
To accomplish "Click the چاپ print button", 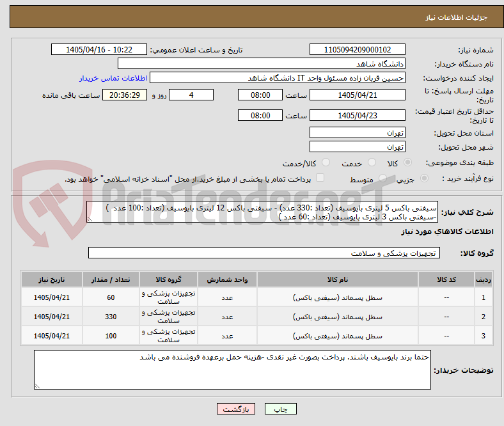I will point(281,409).
